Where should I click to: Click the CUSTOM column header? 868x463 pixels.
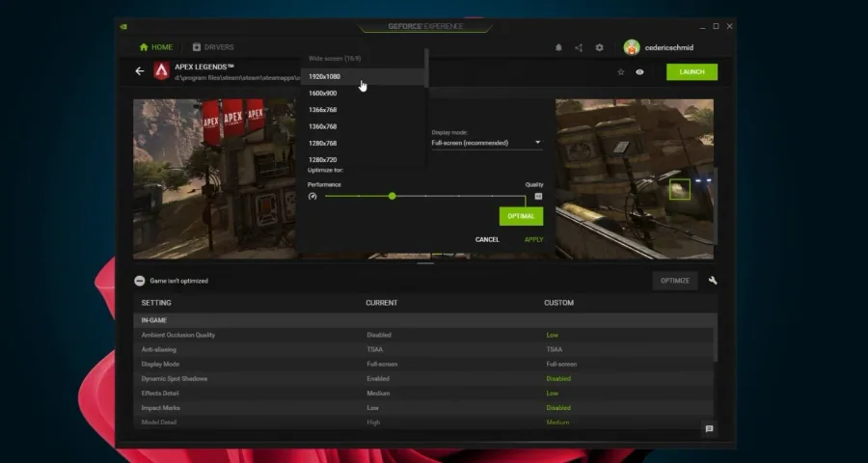tap(558, 303)
